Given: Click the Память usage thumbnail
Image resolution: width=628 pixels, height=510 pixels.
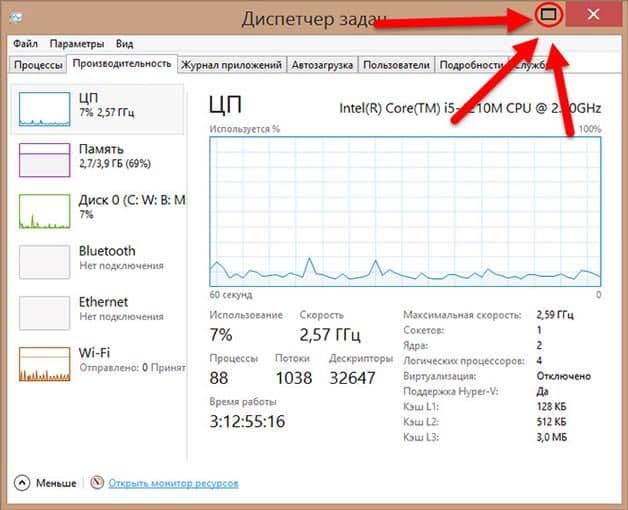Looking at the screenshot, I should click(x=44, y=160).
